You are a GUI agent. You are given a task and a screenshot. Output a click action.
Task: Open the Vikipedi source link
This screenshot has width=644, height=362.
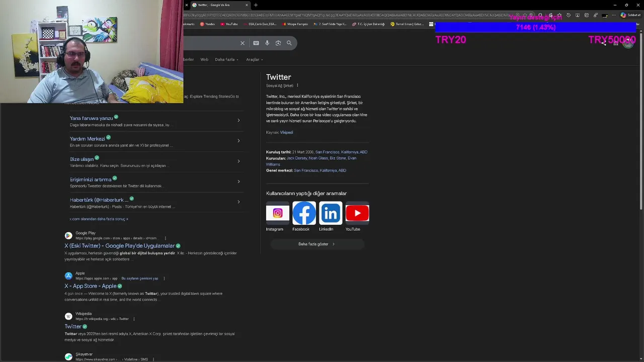(286, 132)
